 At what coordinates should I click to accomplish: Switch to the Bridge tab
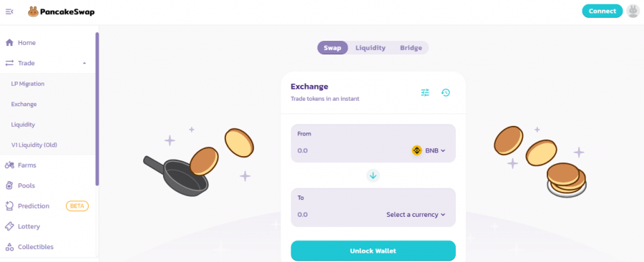pyautogui.click(x=411, y=48)
